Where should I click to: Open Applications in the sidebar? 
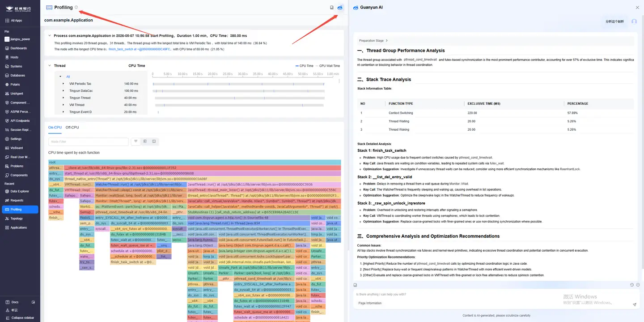point(19,228)
